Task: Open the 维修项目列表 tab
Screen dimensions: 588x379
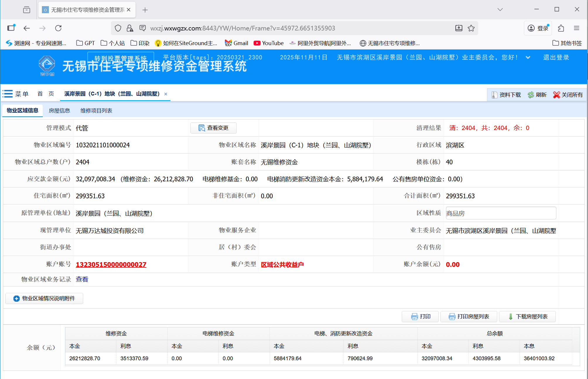Action: (x=96, y=110)
